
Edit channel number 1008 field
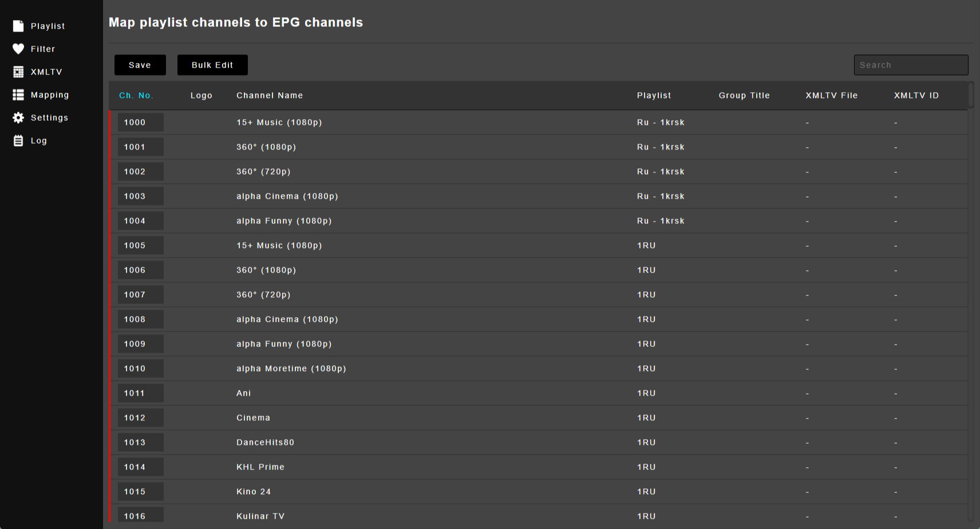[140, 319]
